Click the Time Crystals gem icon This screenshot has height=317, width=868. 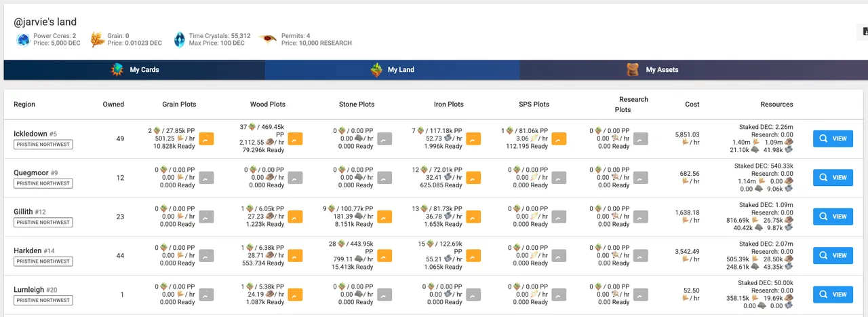(179, 39)
